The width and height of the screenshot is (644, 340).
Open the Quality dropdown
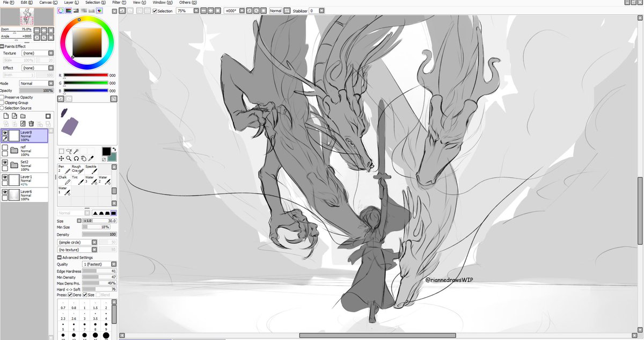click(x=99, y=264)
